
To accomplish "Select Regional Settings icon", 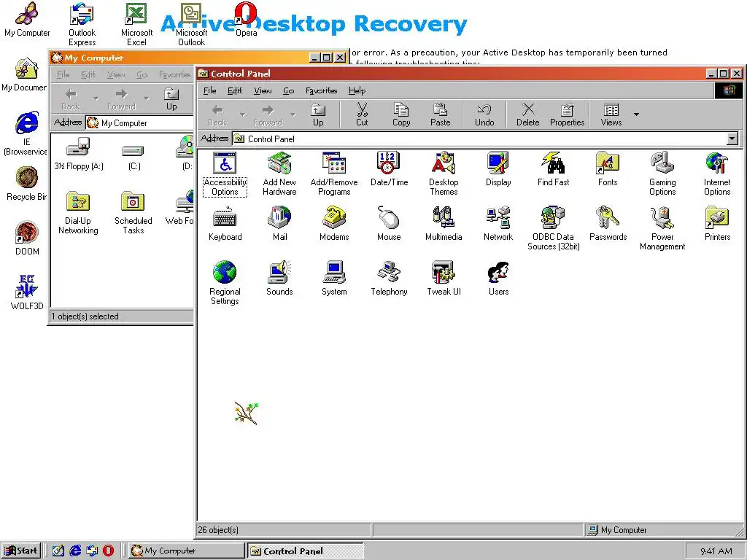I will (225, 284).
